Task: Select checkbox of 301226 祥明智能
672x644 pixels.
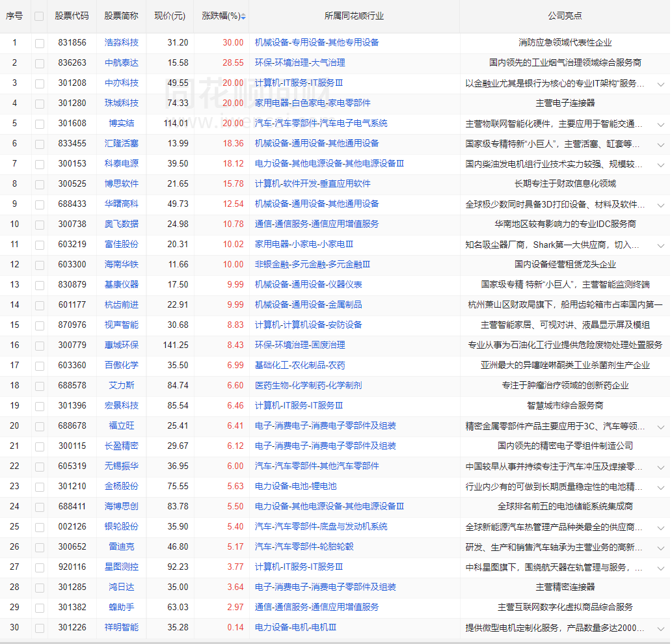Action: (x=40, y=628)
